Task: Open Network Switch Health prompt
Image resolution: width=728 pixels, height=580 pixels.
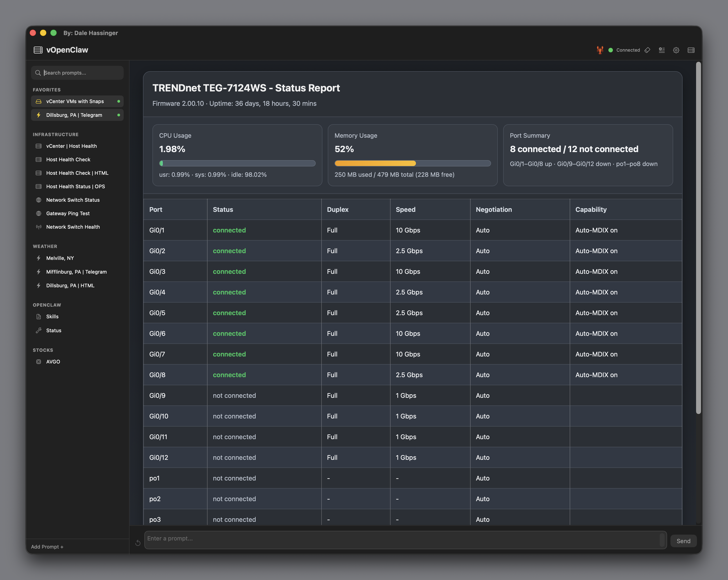Action: coord(73,227)
